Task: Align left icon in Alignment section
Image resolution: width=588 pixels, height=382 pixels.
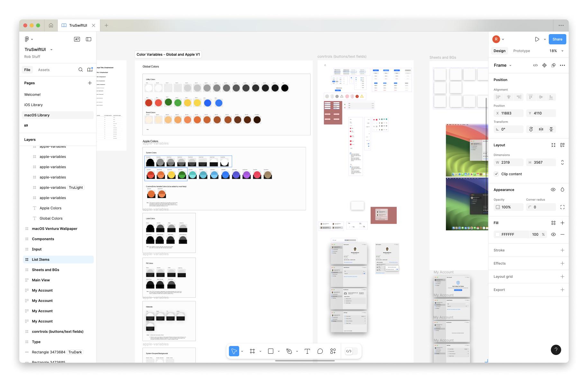Action: pyautogui.click(x=498, y=97)
